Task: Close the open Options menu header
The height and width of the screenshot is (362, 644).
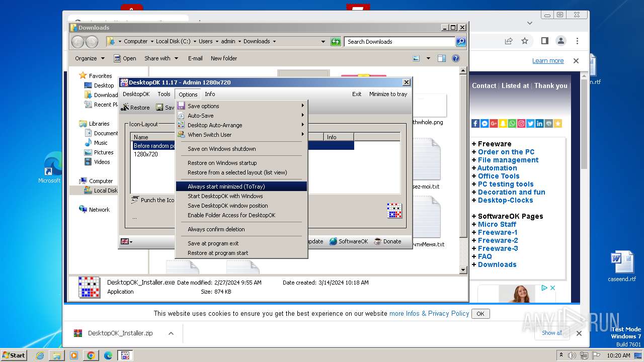Action: 188,94
